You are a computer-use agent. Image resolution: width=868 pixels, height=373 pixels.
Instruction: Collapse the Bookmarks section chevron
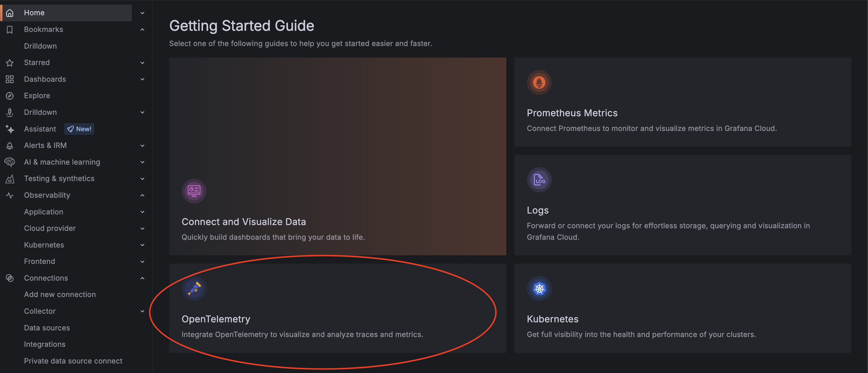click(x=143, y=30)
